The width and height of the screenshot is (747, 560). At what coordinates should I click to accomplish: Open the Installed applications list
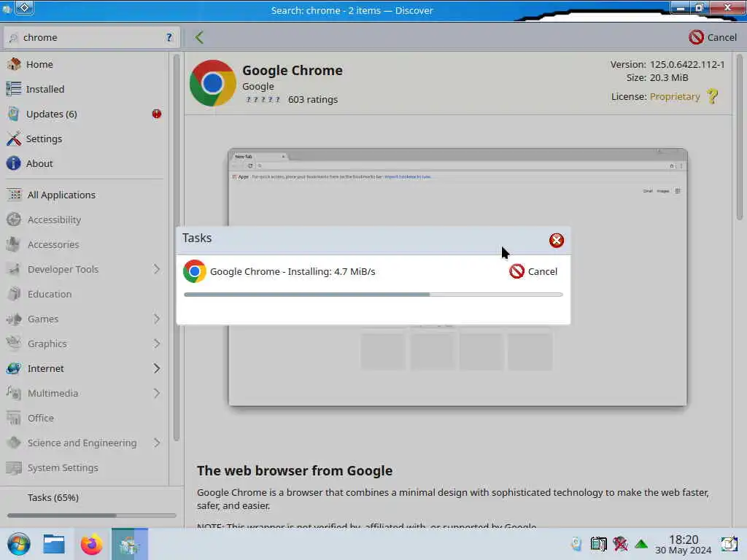[85, 89]
